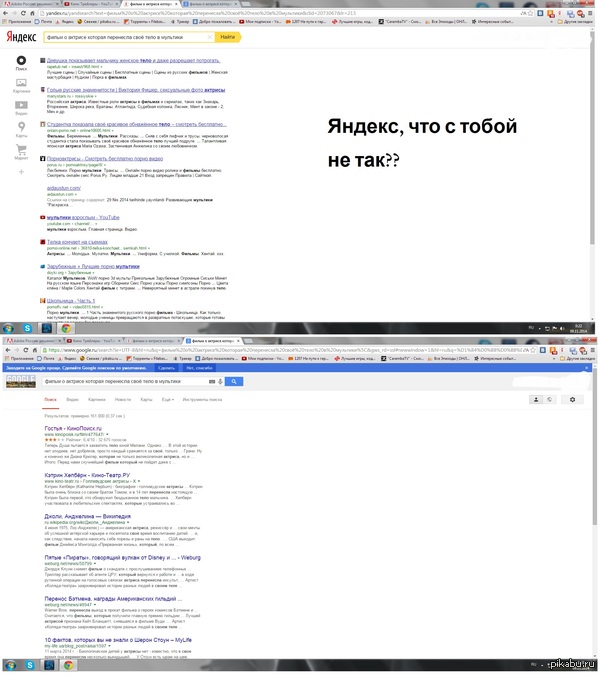The height and width of the screenshot is (675, 600).
Task: Select Google 'Новости' results tab
Action: (123, 400)
